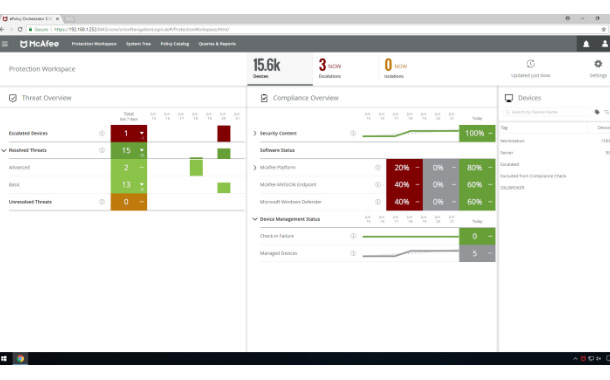Show info for McAfee Platform row
Viewport: 610px width, 380px height.
pos(378,168)
